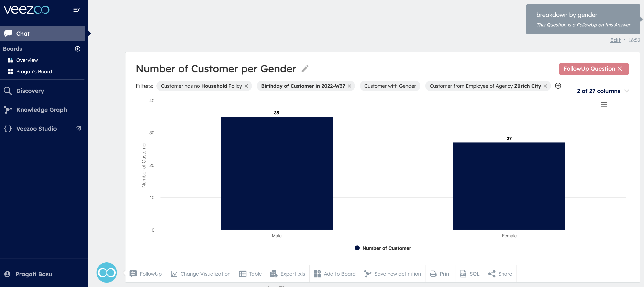Open the SQL view icon
644x287 pixels.
pyautogui.click(x=463, y=274)
